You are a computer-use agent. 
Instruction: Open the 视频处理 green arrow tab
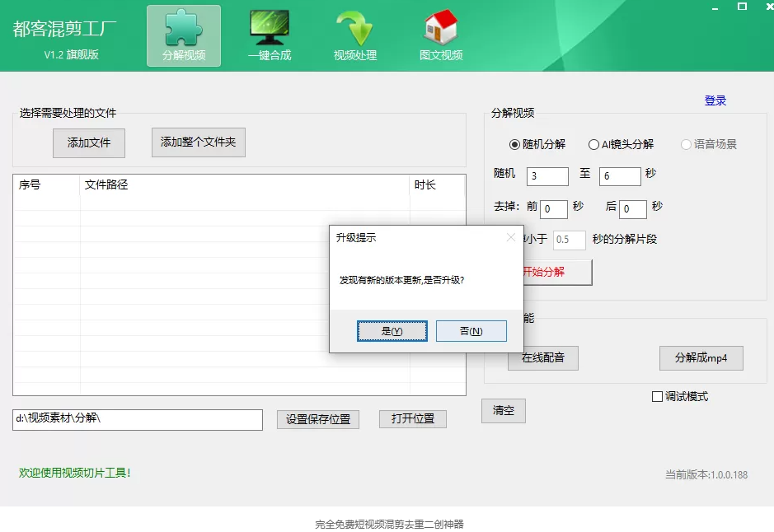pyautogui.click(x=355, y=36)
